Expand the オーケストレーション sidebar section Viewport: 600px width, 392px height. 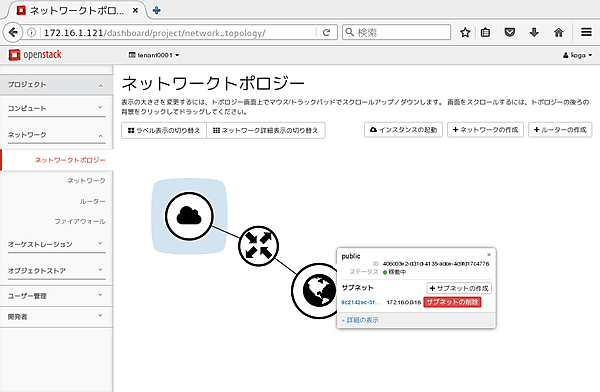(56, 244)
